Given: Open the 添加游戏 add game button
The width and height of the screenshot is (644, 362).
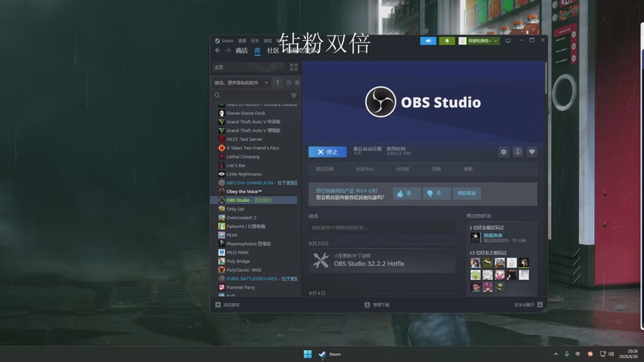Looking at the screenshot, I should [x=228, y=305].
